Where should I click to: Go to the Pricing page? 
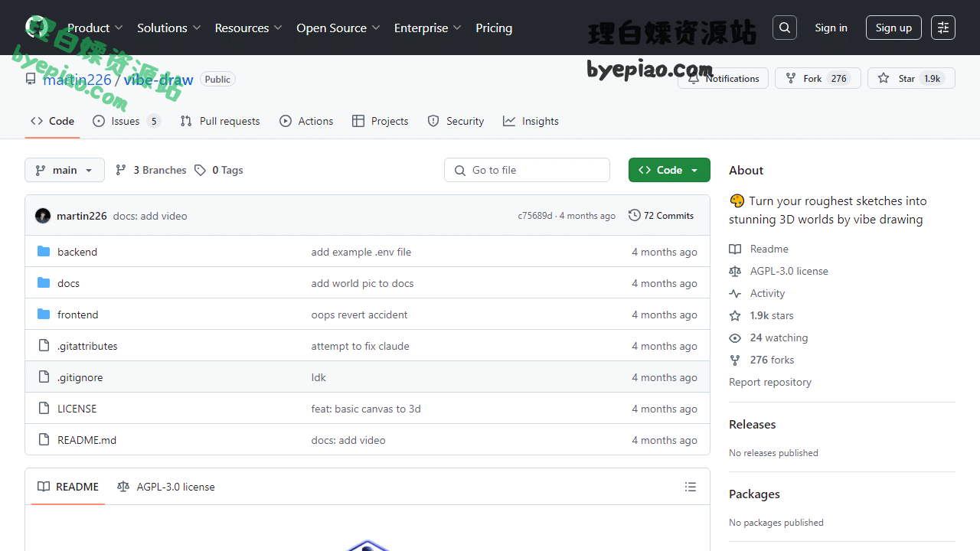click(x=494, y=28)
